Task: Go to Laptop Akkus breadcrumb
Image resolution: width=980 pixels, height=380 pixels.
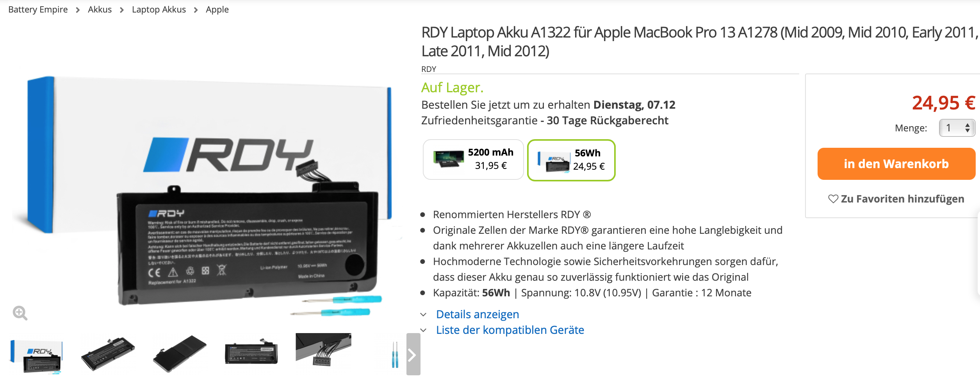Action: pos(159,9)
